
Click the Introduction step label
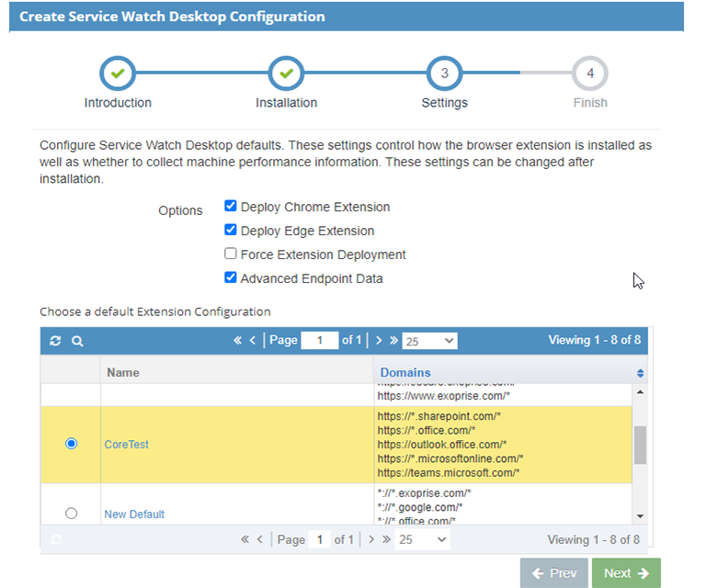(x=118, y=103)
